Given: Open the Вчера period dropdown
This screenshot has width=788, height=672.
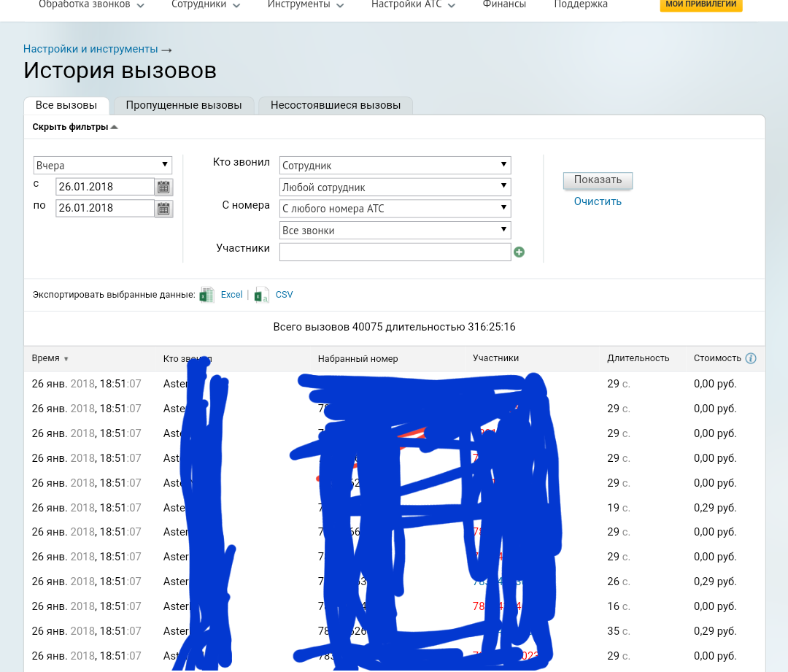Looking at the screenshot, I should [x=103, y=165].
